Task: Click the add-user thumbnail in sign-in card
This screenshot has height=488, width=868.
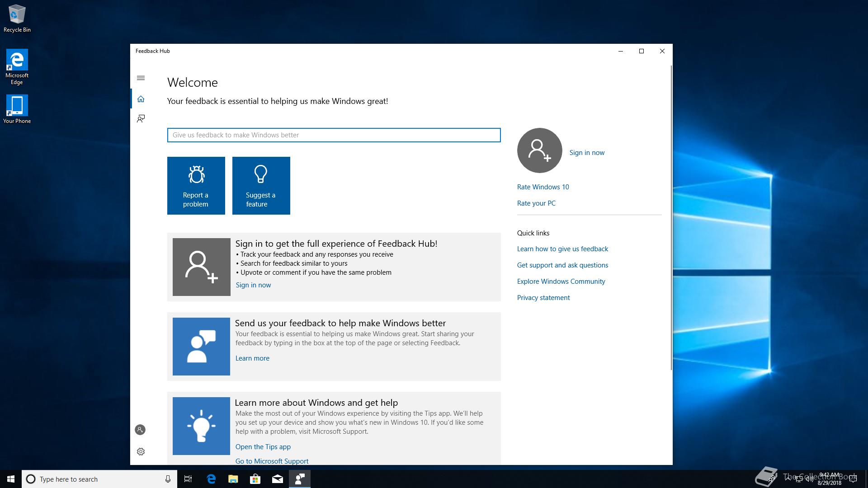Action: (202, 267)
